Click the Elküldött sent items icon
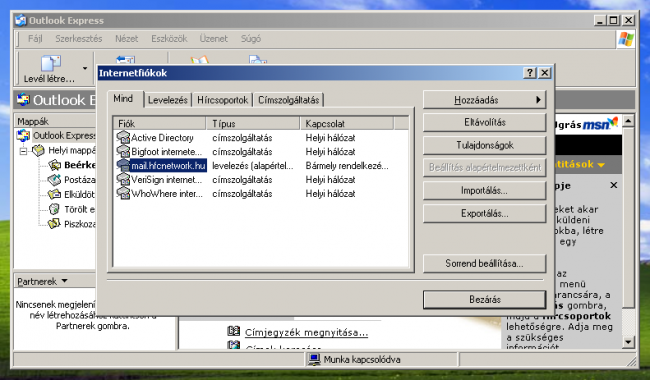650x380 pixels. tap(54, 194)
